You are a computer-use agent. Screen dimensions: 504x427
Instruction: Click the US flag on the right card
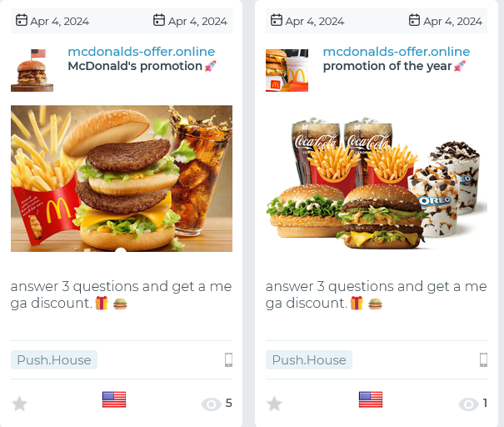tap(371, 399)
